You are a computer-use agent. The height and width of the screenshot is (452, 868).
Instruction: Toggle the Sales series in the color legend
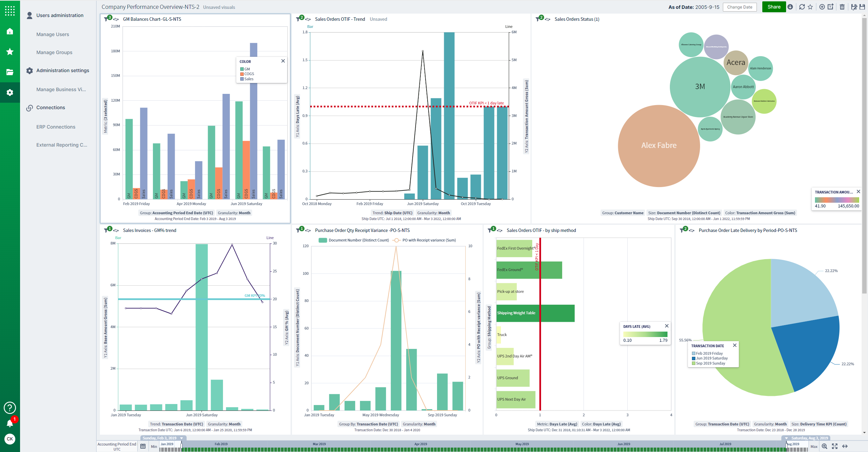(x=248, y=79)
